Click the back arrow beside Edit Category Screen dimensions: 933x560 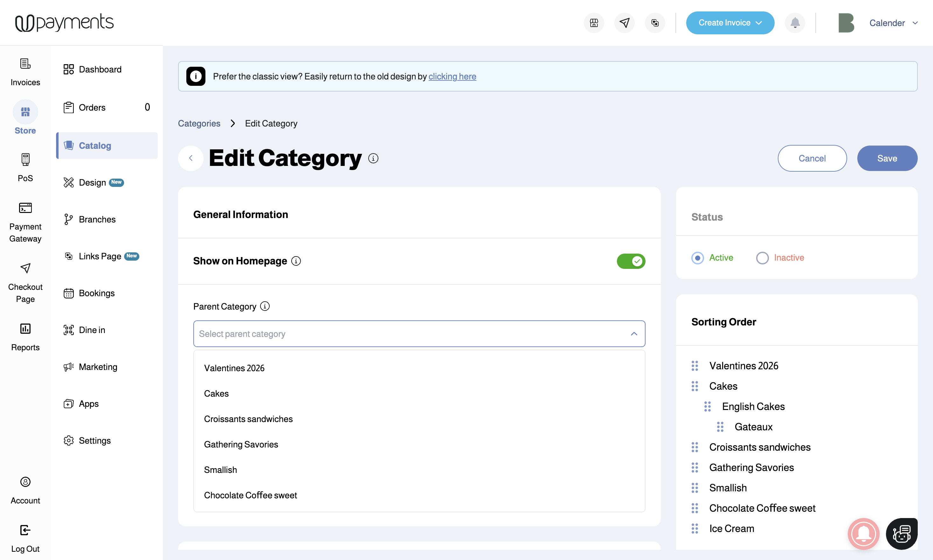[191, 158]
